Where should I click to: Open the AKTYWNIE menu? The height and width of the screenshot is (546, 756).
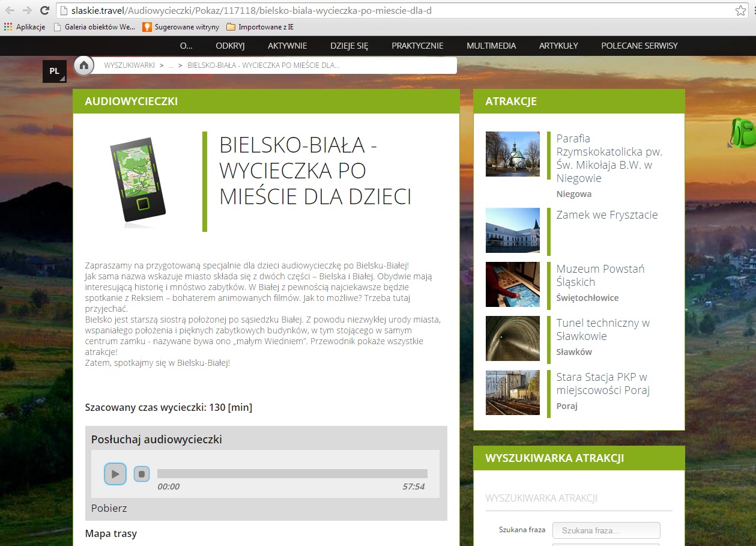point(288,46)
